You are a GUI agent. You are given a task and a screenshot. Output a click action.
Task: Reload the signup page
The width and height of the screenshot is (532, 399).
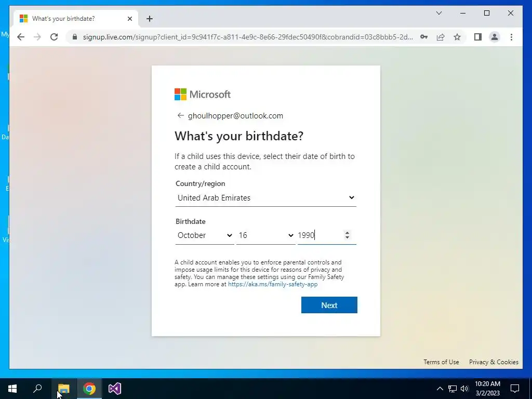point(54,37)
